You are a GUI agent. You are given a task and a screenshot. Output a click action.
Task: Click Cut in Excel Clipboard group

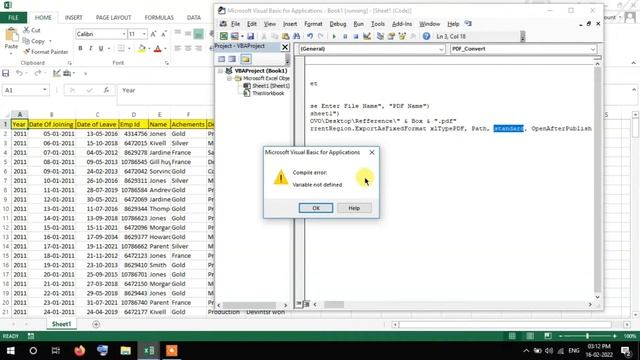31,30
